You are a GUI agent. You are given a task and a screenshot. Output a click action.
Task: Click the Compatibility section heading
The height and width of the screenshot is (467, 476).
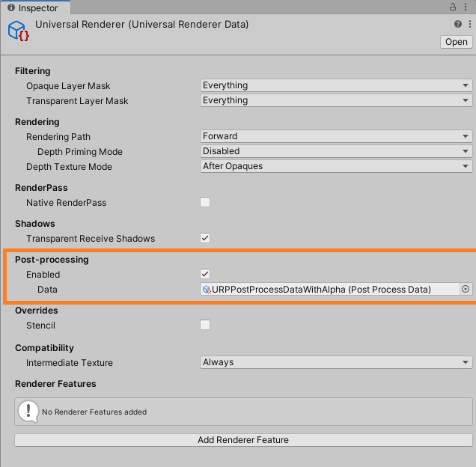tap(44, 348)
